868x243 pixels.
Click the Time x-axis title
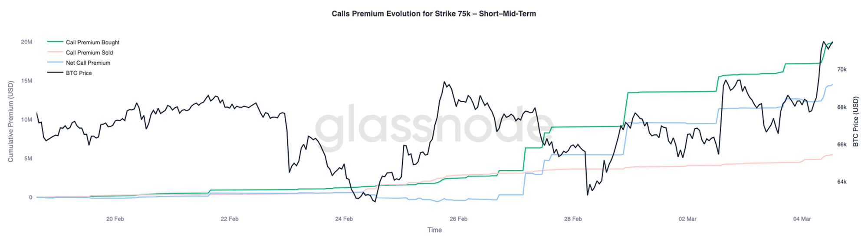pyautogui.click(x=434, y=230)
